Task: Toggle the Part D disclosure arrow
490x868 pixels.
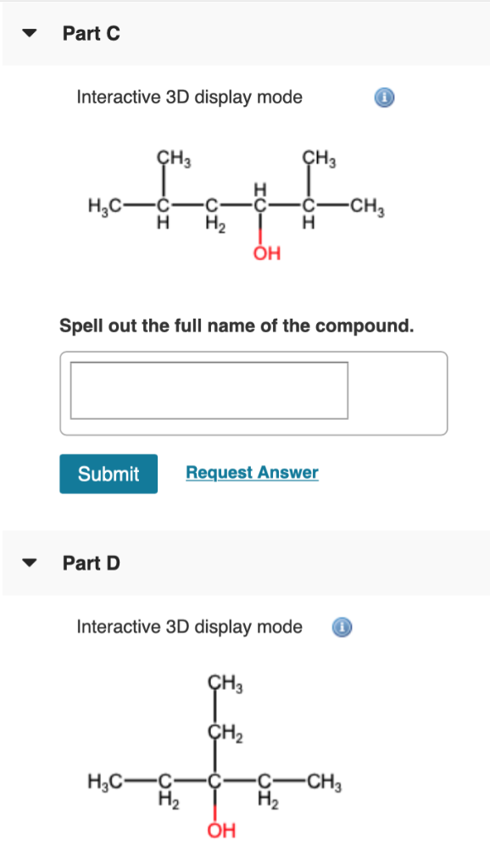Action: pyautogui.click(x=28, y=563)
